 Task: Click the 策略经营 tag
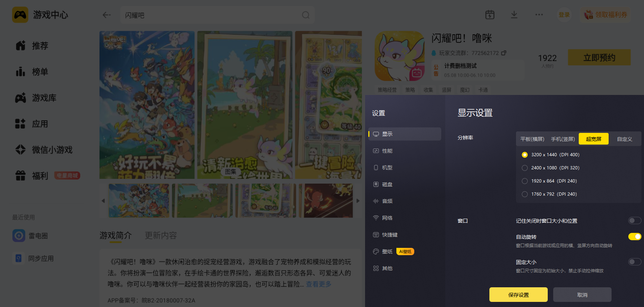tap(387, 90)
